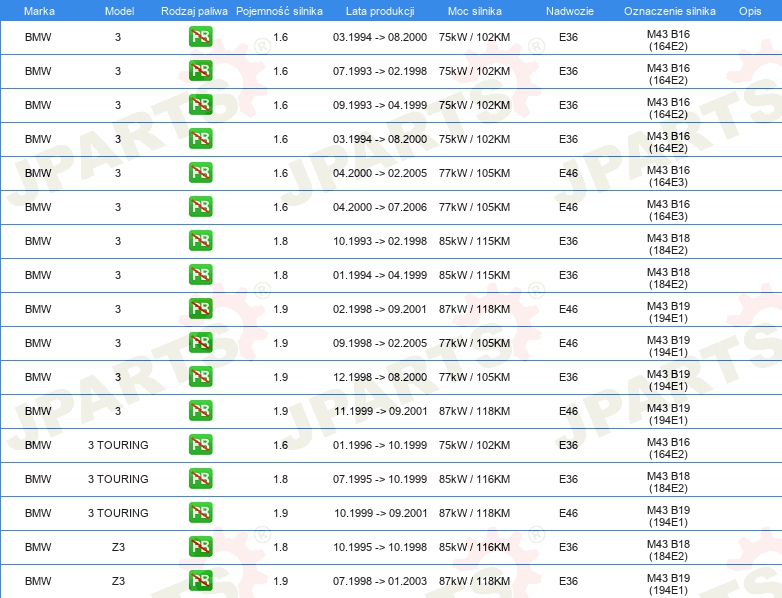Click fuel icon in 12.1998 -> 08.2000 row
The image size is (782, 598).
pos(200,376)
